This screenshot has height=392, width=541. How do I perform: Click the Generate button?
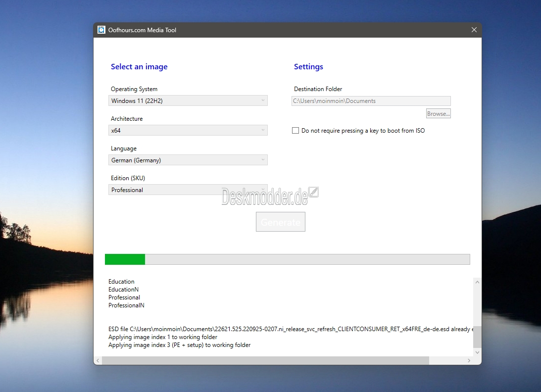tap(281, 222)
